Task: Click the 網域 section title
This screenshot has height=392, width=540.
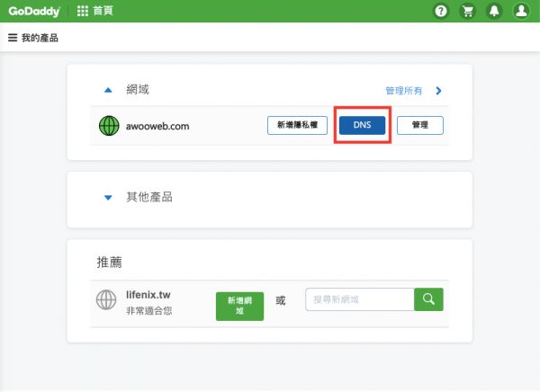Action: click(138, 90)
